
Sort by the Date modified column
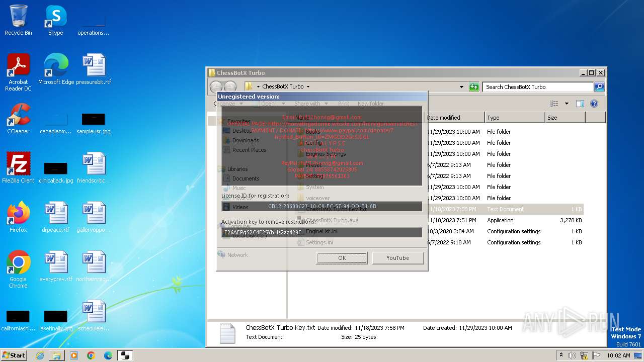click(455, 118)
